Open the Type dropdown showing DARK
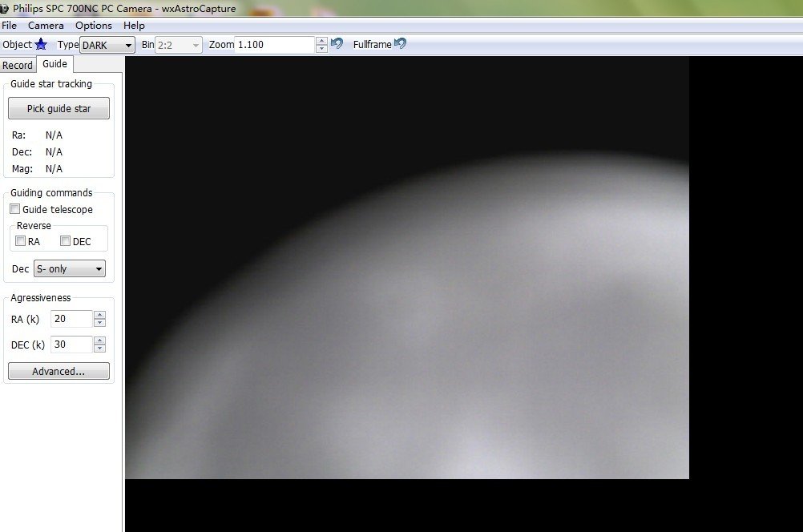 point(107,45)
